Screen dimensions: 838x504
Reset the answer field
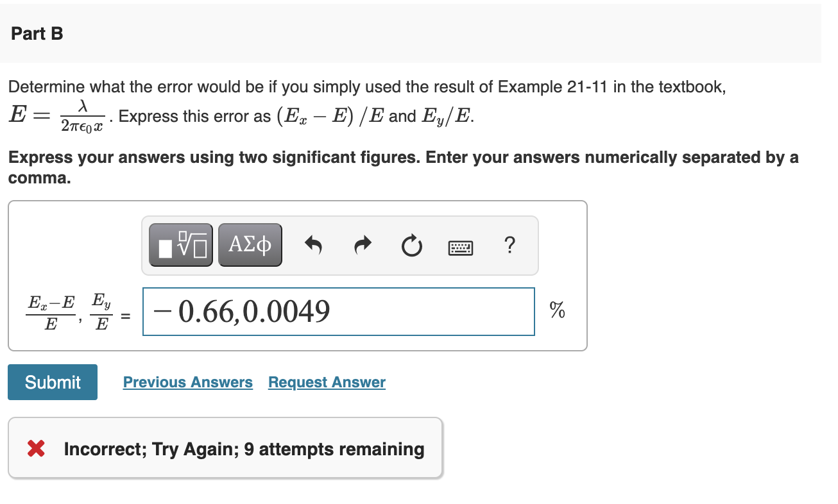pyautogui.click(x=411, y=244)
